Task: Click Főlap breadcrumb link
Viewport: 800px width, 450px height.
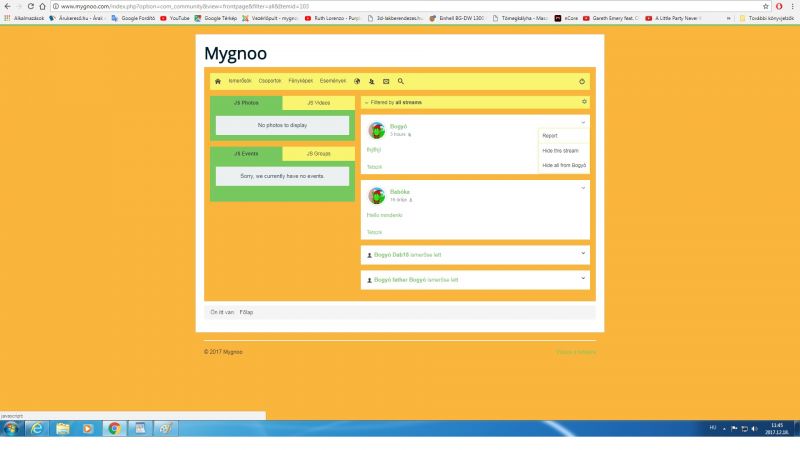Action: (x=246, y=312)
